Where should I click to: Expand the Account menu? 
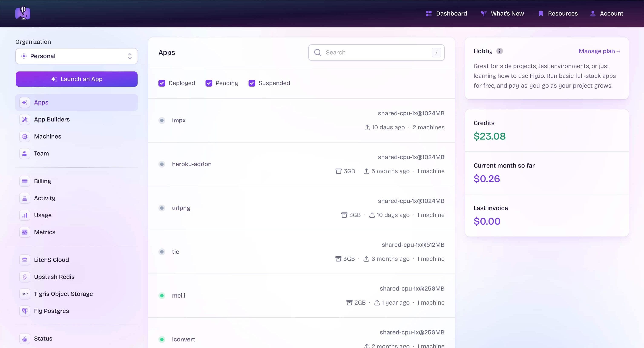[x=607, y=13]
